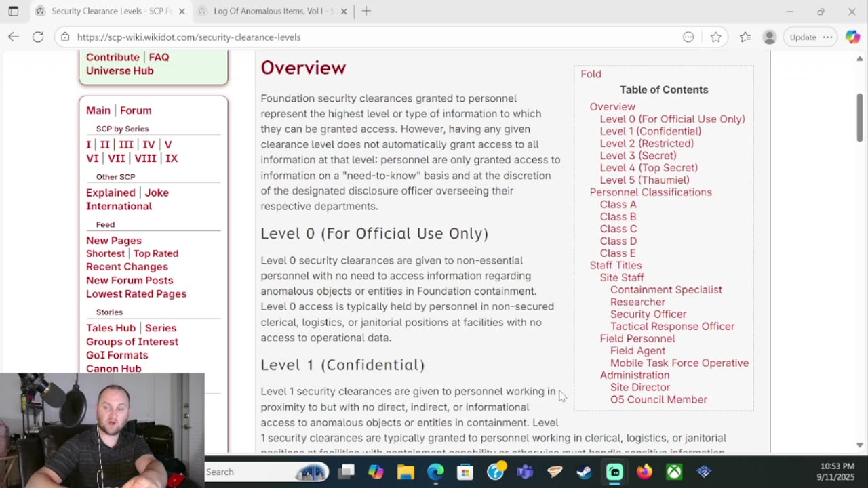Launch the Copilot sidebar
Screen dimensions: 868x488
[x=852, y=37]
